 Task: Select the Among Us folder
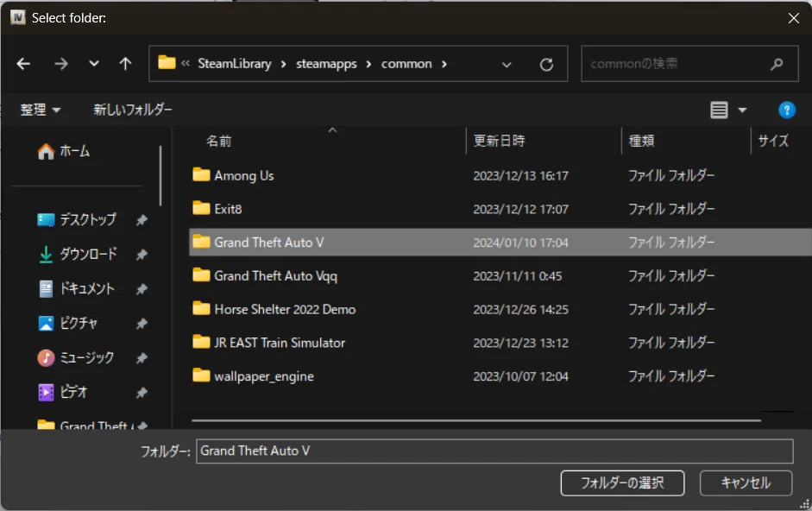(x=500, y=176)
